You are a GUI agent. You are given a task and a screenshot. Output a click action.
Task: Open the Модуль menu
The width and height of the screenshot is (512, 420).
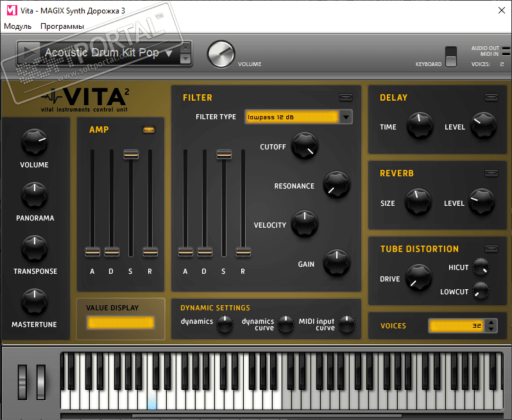tap(17, 26)
